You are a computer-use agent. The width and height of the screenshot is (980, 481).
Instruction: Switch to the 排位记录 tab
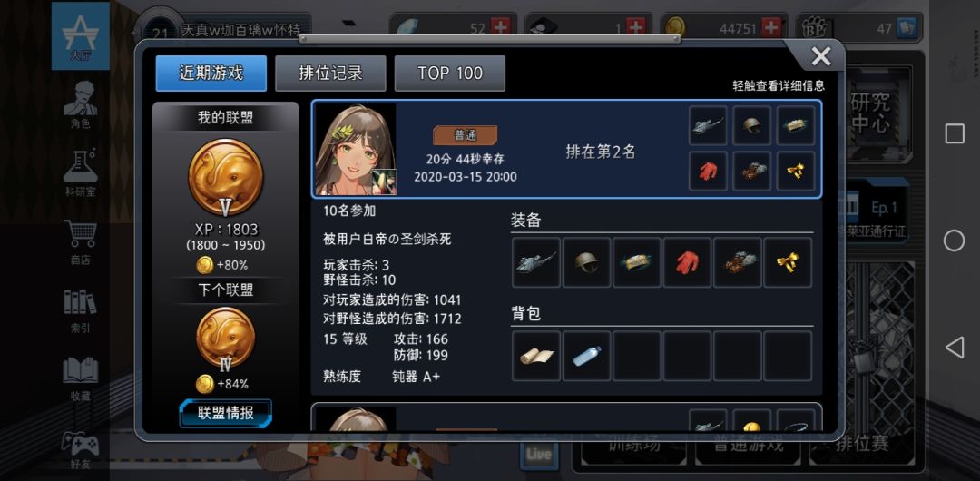point(330,74)
